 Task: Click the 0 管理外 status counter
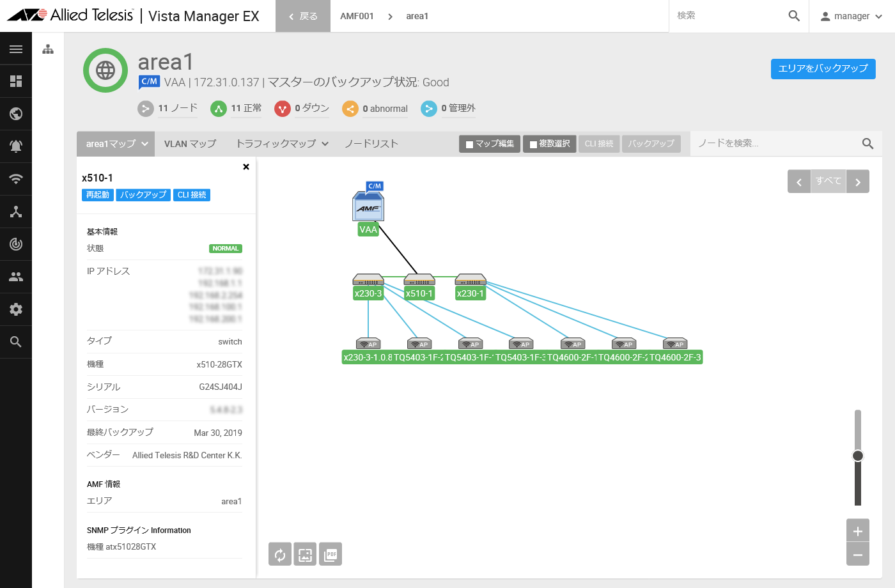[448, 109]
